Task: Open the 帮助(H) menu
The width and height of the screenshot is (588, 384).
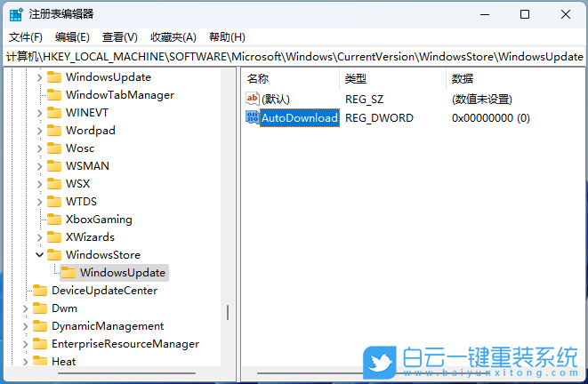Action: (227, 37)
